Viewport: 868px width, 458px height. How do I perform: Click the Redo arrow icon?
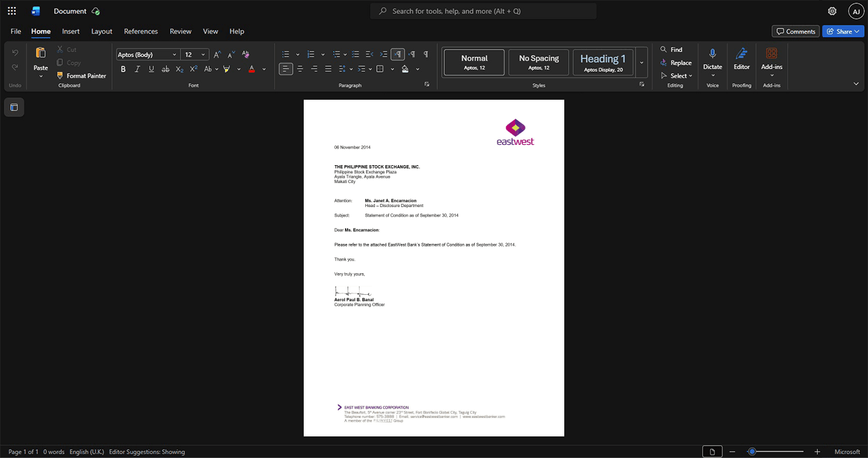tap(15, 67)
